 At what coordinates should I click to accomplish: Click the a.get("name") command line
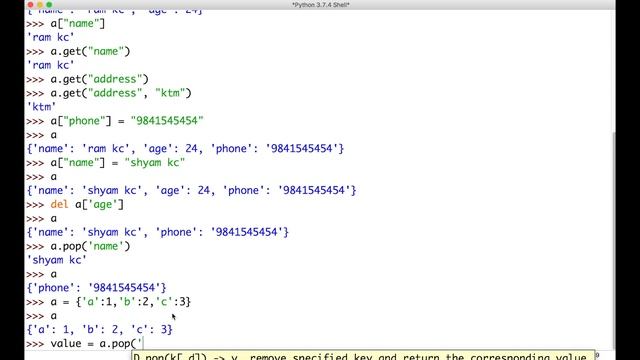(78, 51)
